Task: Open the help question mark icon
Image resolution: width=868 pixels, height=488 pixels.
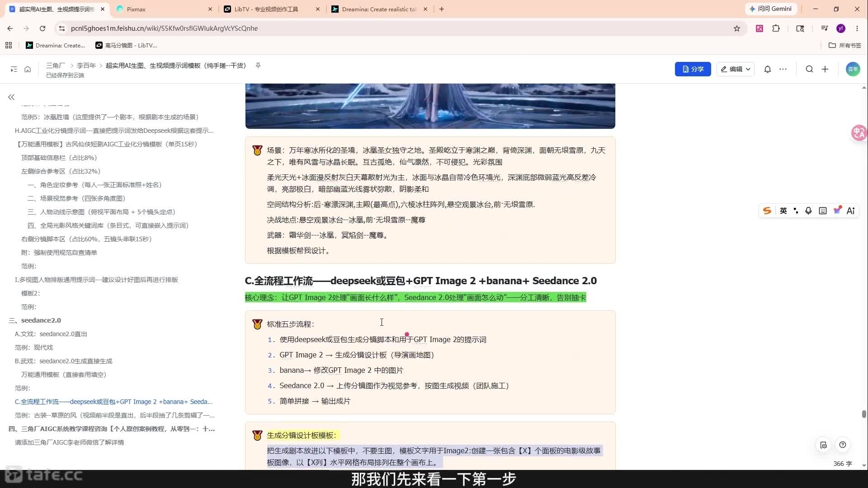Action: [843, 445]
